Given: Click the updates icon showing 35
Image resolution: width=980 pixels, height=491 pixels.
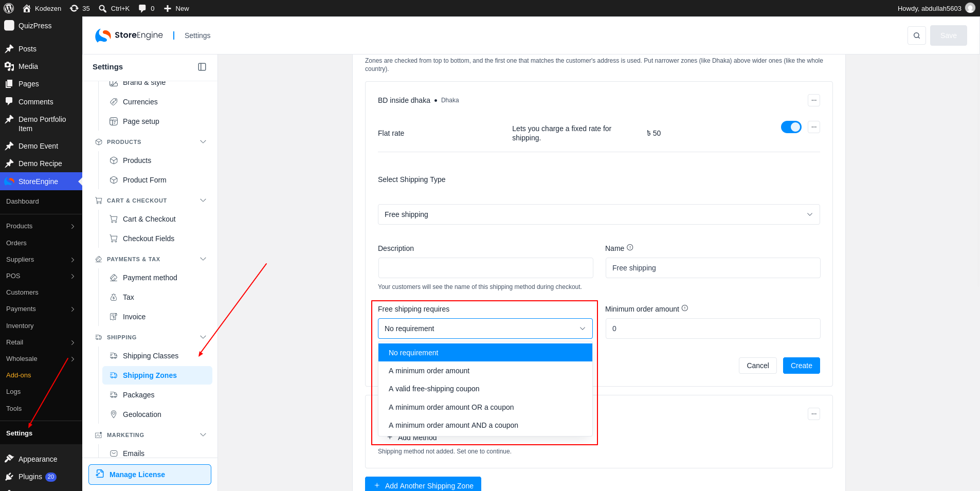Looking at the screenshot, I should pos(74,8).
